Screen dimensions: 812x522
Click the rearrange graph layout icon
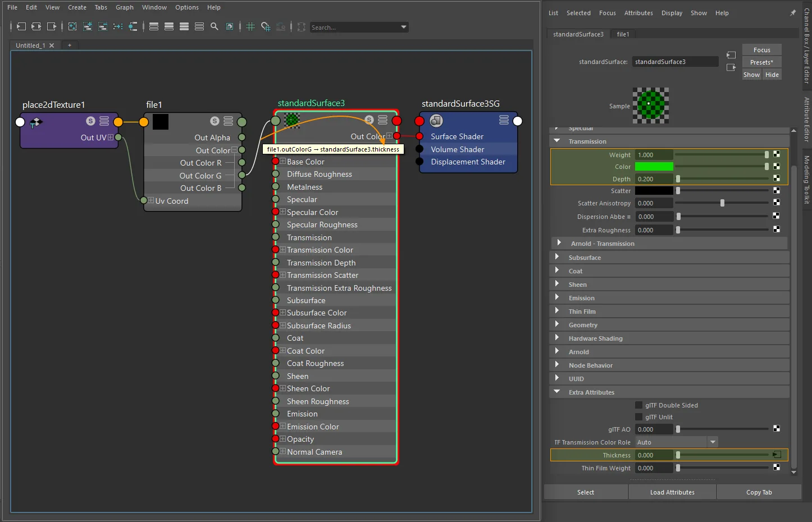[118, 26]
